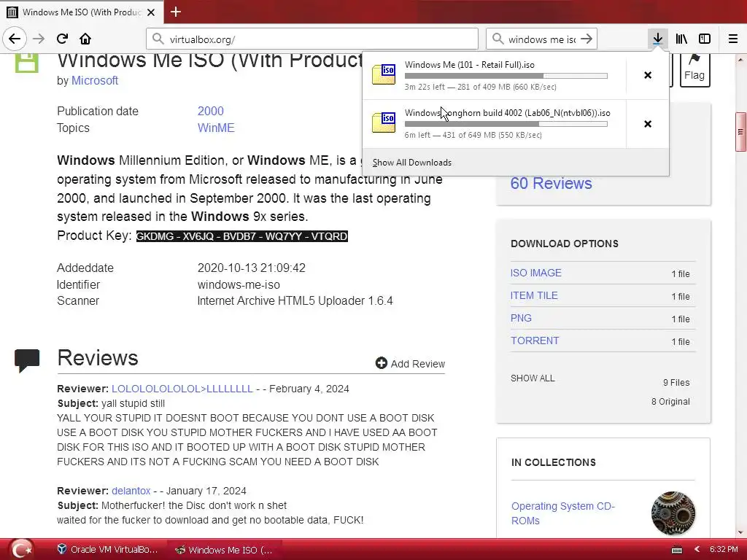
Task: Click the Longhorn download progress bar
Action: (506, 124)
